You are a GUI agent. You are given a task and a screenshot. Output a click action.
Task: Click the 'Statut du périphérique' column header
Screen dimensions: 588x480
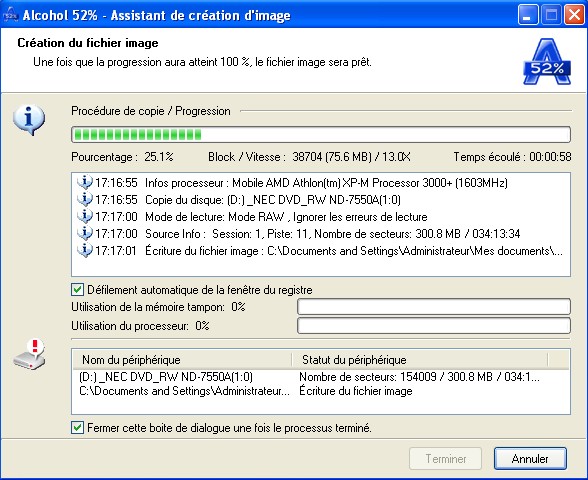[420, 360]
